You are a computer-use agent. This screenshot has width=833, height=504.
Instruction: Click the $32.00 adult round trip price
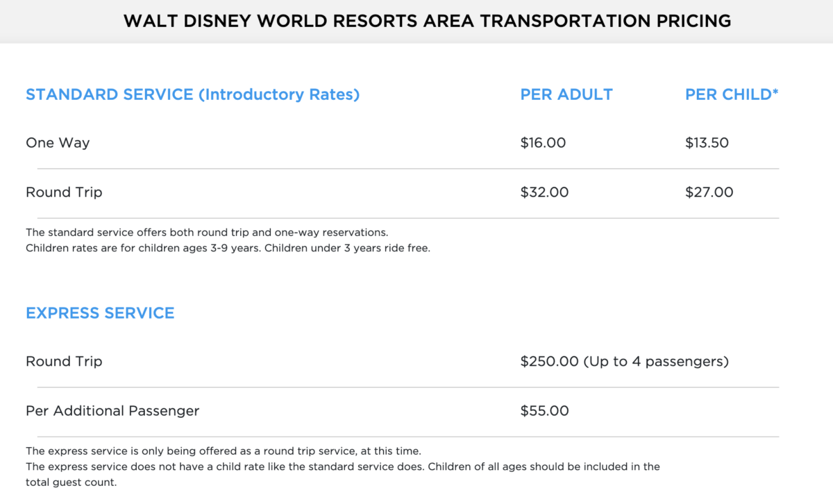(544, 192)
